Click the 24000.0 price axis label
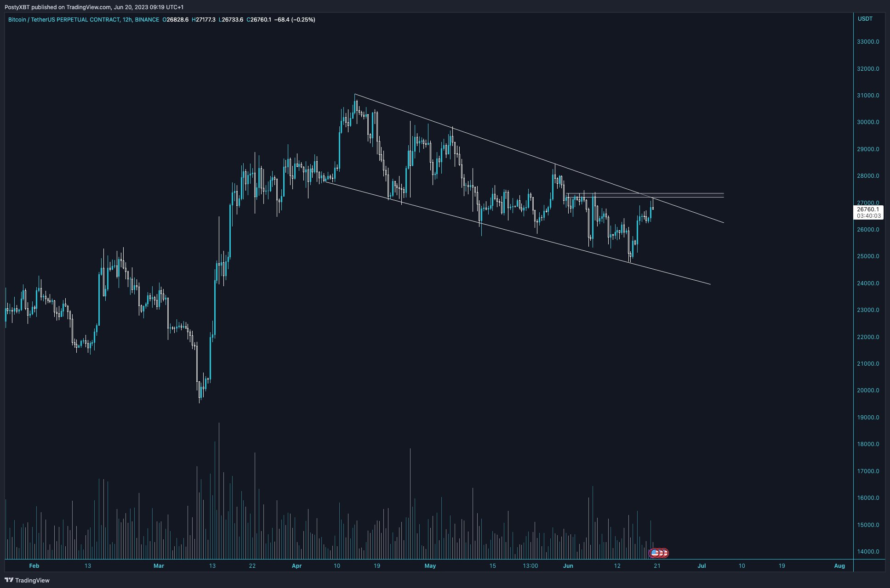Screen dimensions: 890x588 click(x=868, y=283)
